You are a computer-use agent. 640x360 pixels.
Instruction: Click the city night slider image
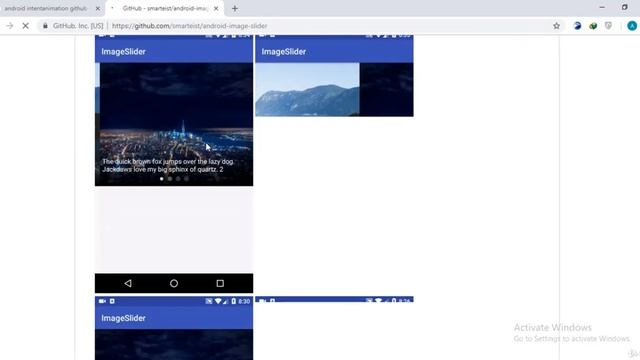176,124
